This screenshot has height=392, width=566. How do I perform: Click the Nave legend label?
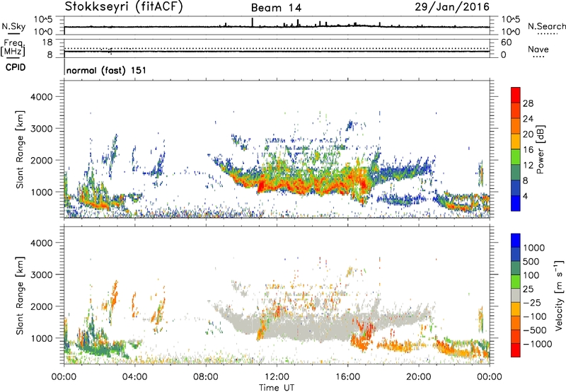tap(538, 49)
